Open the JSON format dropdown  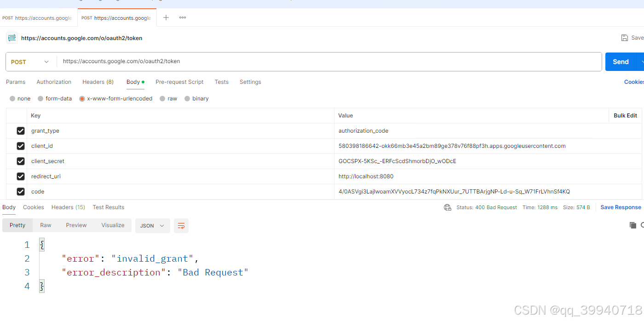152,226
